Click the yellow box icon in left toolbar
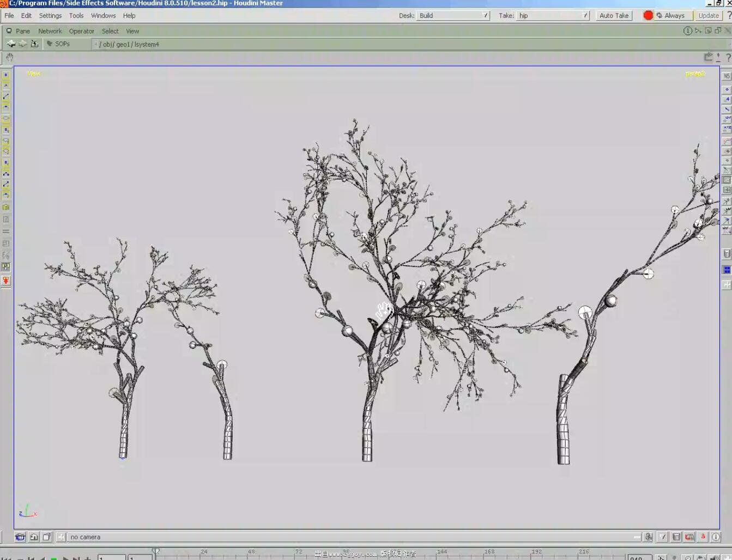This screenshot has height=560, width=732. (x=6, y=207)
